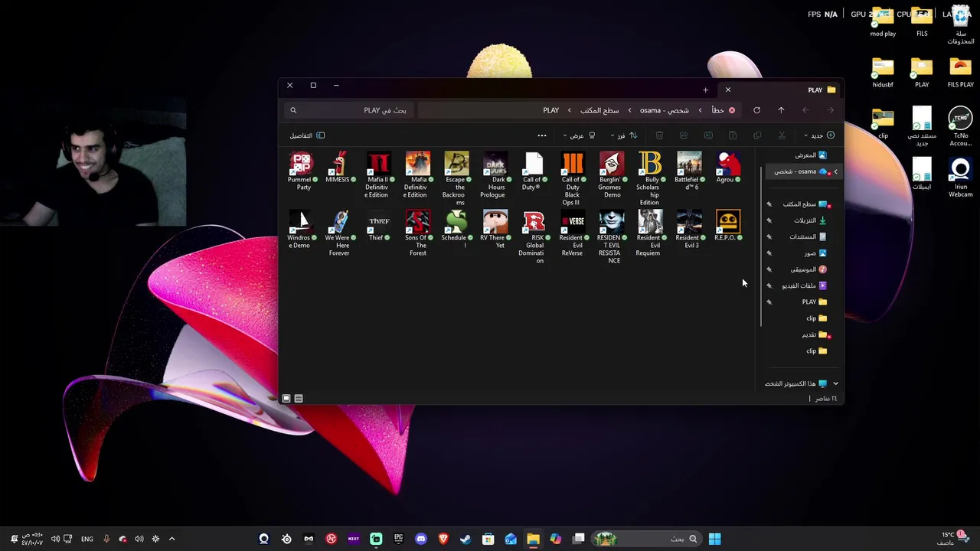Select the Escape the Backrooms shortcut
The width and height of the screenshot is (980, 551).
tap(456, 178)
